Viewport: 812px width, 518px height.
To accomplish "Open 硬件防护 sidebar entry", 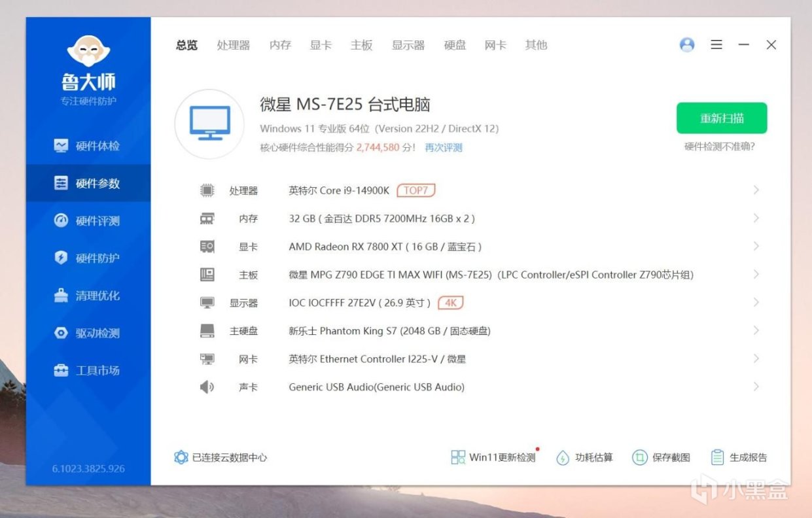I will pyautogui.click(x=88, y=258).
